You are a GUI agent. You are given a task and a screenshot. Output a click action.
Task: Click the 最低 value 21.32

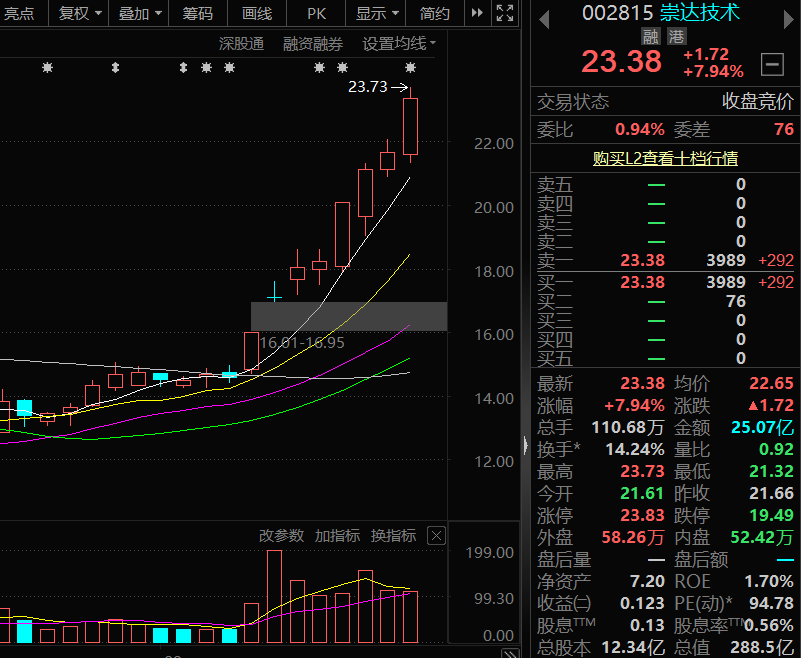771,471
